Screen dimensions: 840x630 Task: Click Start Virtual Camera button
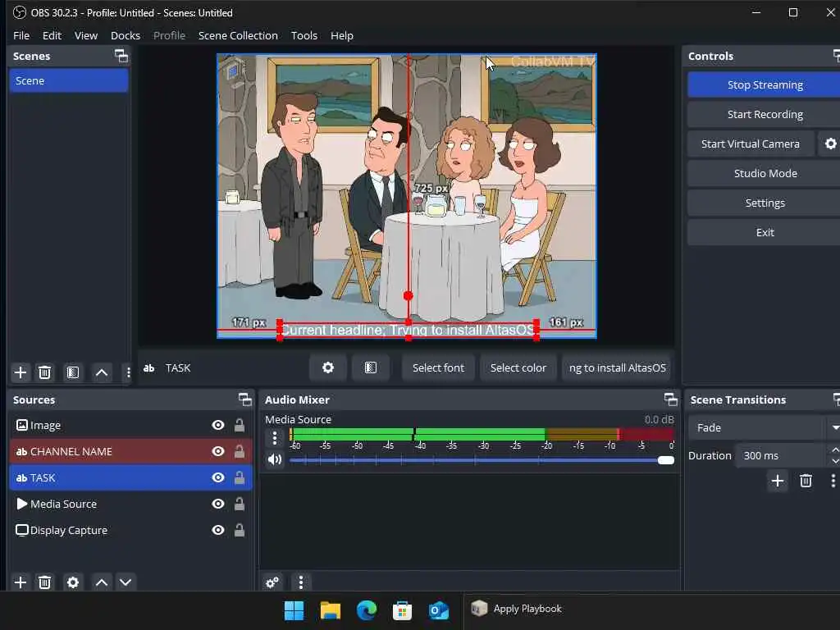750,144
